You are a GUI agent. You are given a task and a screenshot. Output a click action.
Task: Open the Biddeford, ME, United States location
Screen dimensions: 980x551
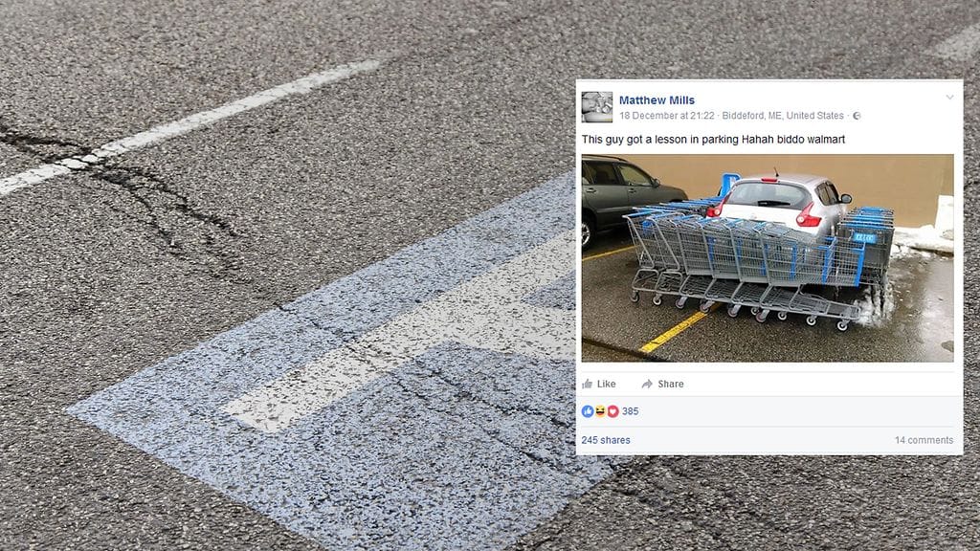click(x=783, y=116)
